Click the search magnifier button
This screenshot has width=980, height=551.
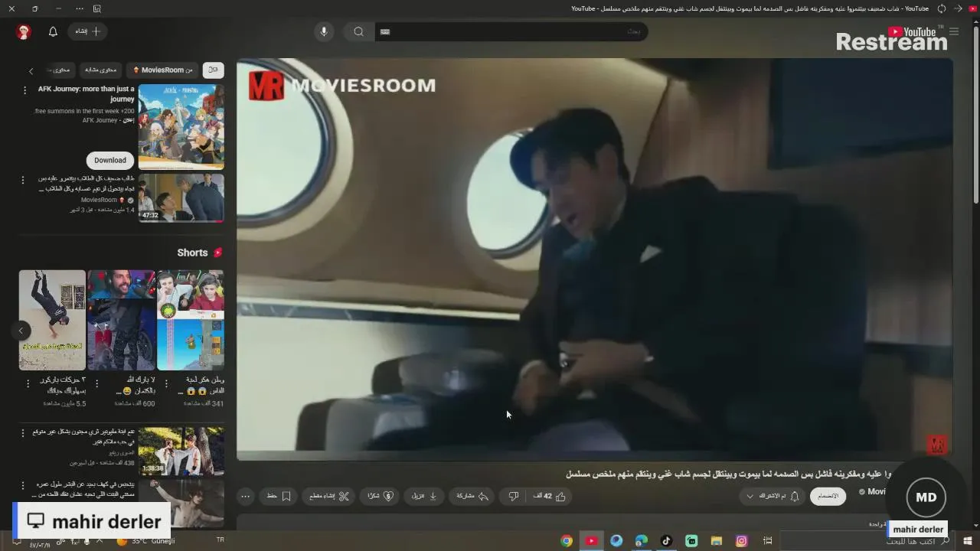point(358,31)
